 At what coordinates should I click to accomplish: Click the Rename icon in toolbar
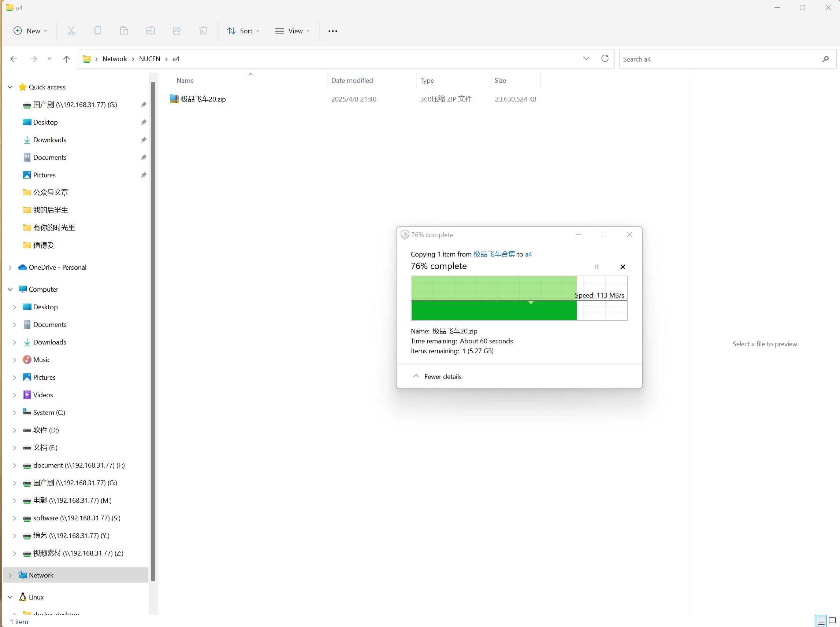point(150,31)
